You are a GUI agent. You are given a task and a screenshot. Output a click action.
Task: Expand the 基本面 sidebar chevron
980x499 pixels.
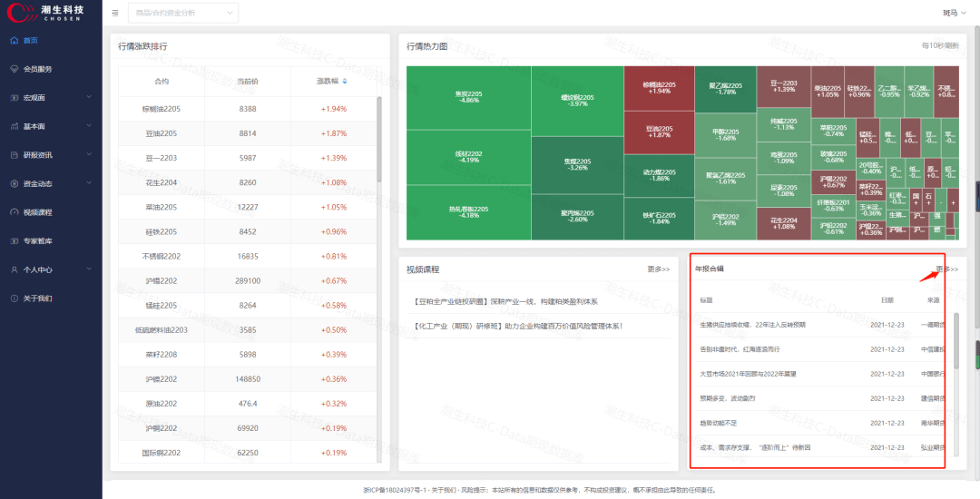click(x=89, y=126)
